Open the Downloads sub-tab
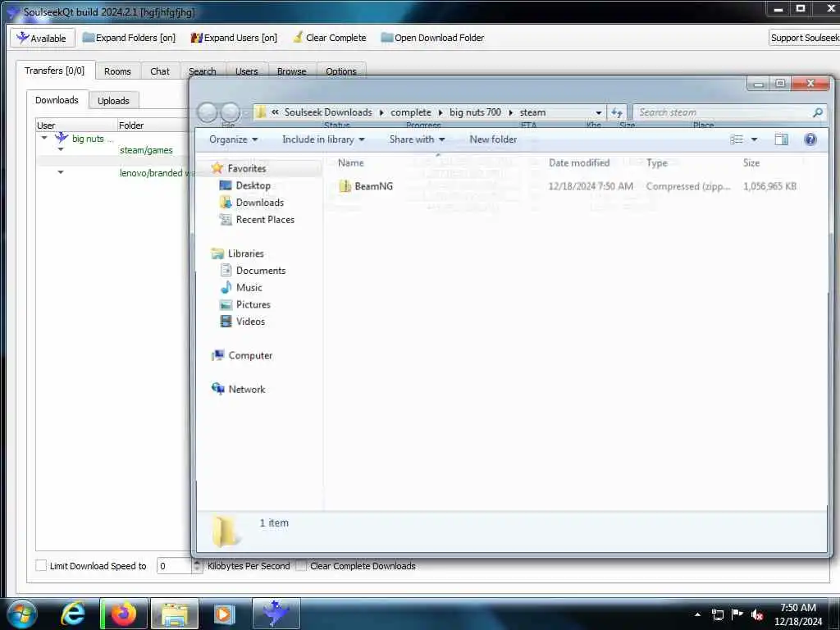Image resolution: width=840 pixels, height=630 pixels. point(57,100)
